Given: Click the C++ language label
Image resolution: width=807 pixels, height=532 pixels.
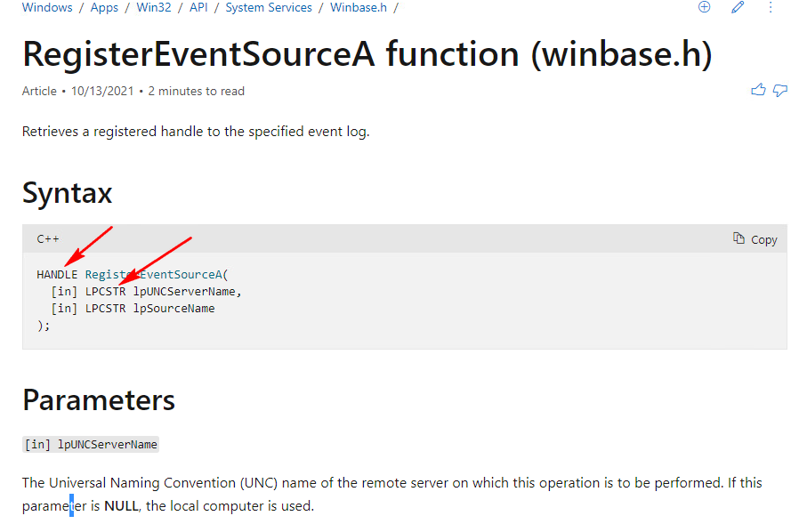Looking at the screenshot, I should pos(48,238).
